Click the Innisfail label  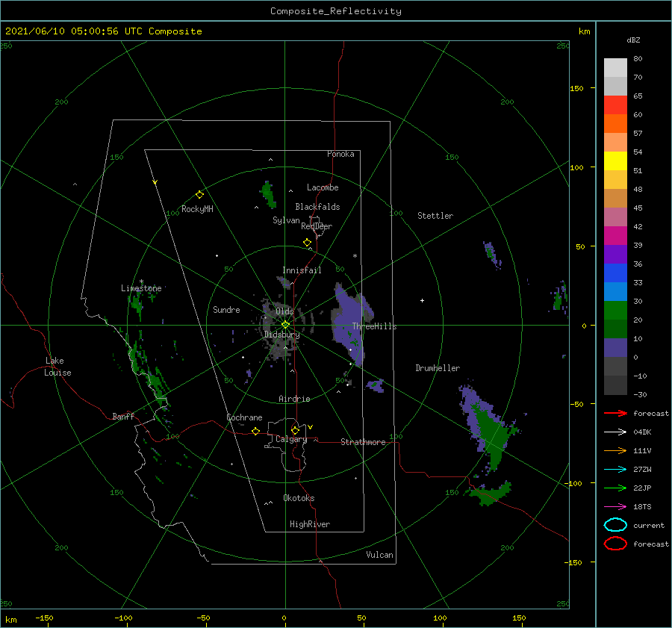(x=302, y=270)
